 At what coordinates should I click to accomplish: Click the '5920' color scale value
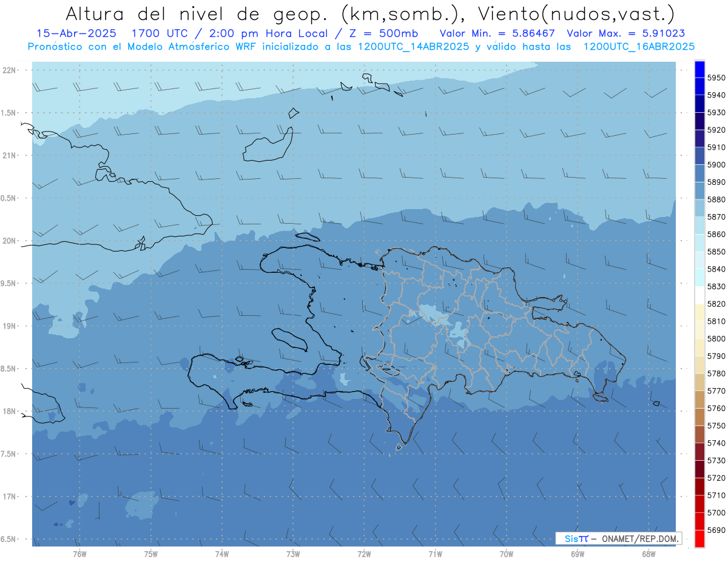(716, 130)
